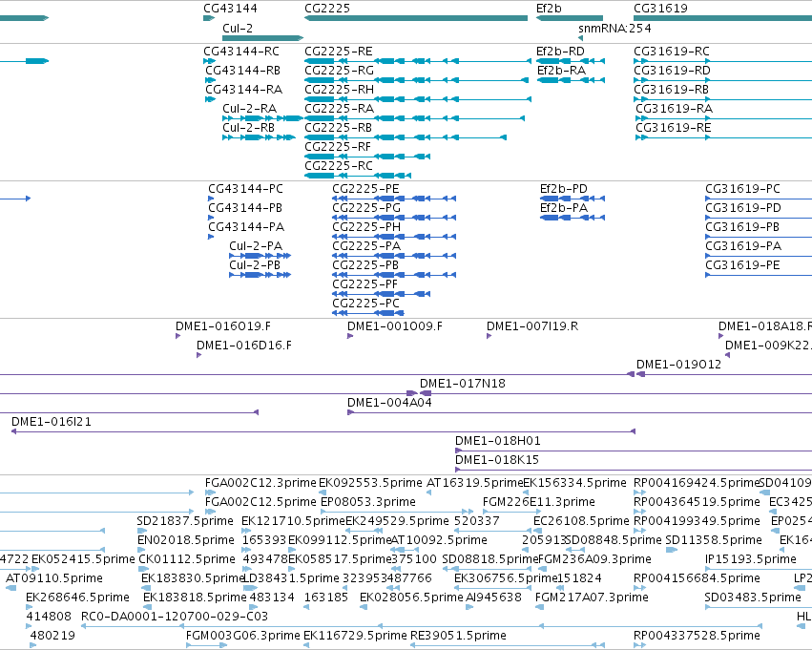Viewport: 812px width, 650px height.
Task: Select the Cul-2 gene feature label
Action: point(238,28)
